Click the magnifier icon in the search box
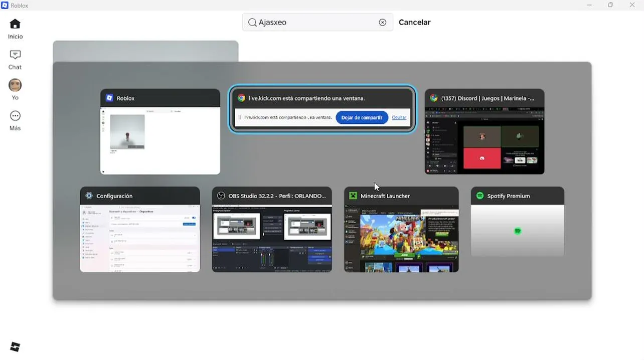The height and width of the screenshot is (361, 644). coord(252,22)
